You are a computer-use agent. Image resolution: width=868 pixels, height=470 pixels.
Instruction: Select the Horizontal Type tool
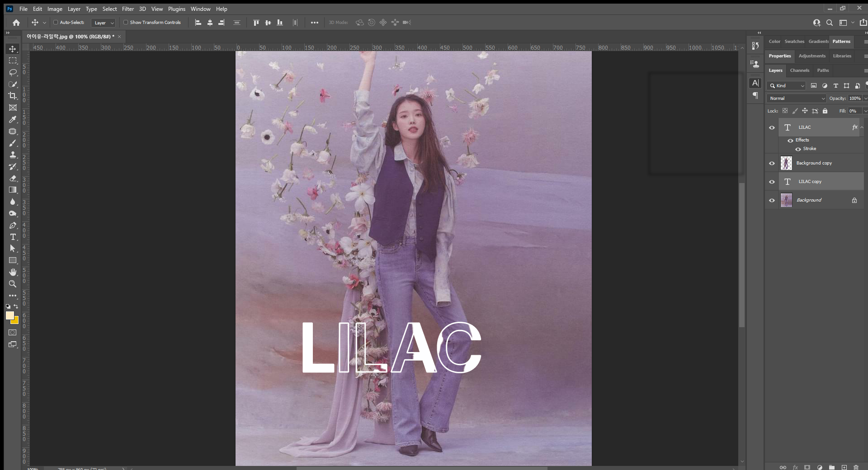pos(13,237)
